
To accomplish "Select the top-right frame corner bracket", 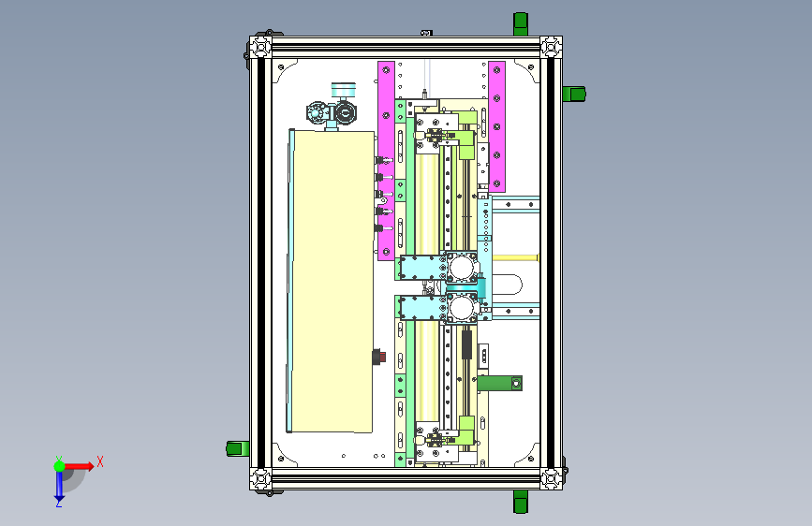I will click(551, 47).
